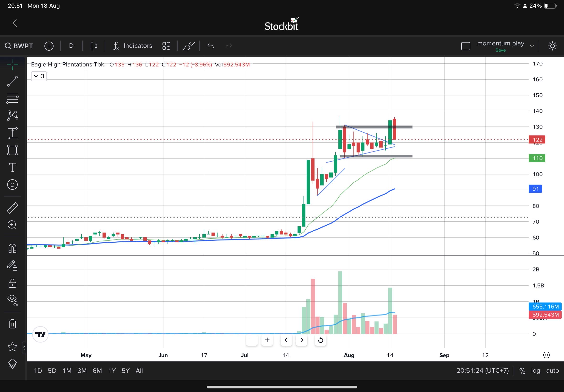Choose the ruler measure tool
564x392 pixels.
point(12,208)
